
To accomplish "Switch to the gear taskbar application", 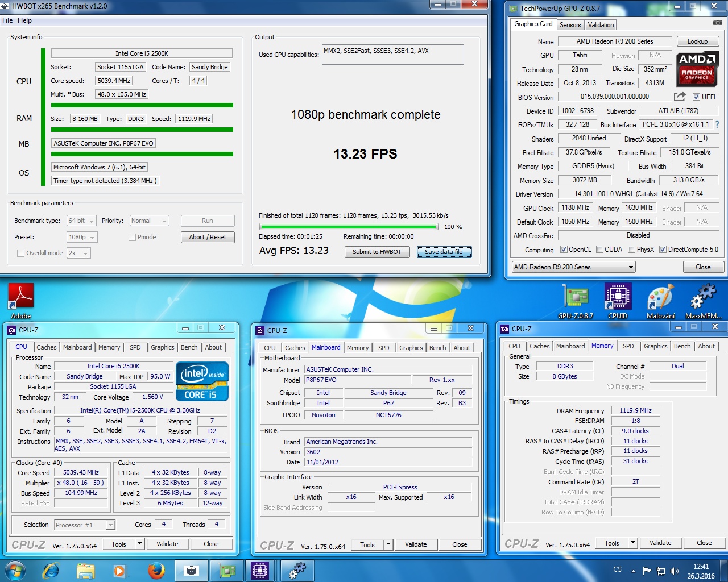I will coord(296,570).
